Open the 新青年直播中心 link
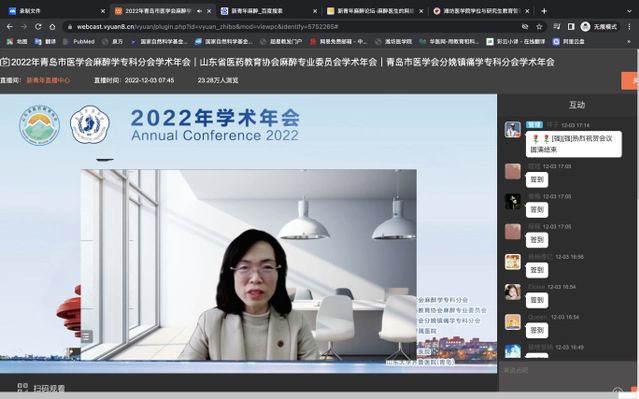This screenshot has width=639, height=399. click(48, 80)
